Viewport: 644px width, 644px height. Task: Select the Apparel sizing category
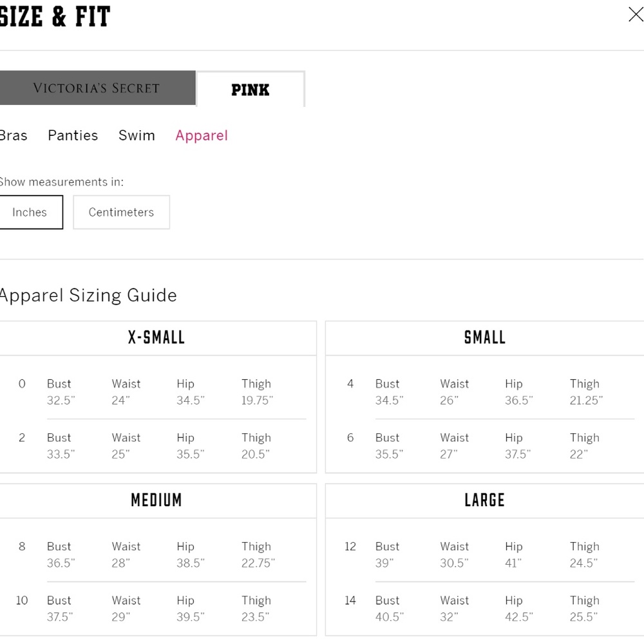click(202, 135)
